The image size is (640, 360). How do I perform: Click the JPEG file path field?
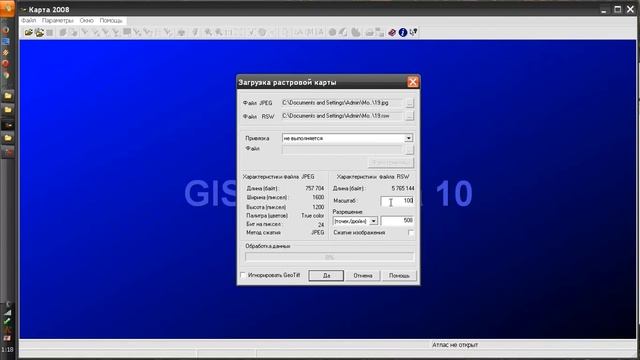(342, 103)
